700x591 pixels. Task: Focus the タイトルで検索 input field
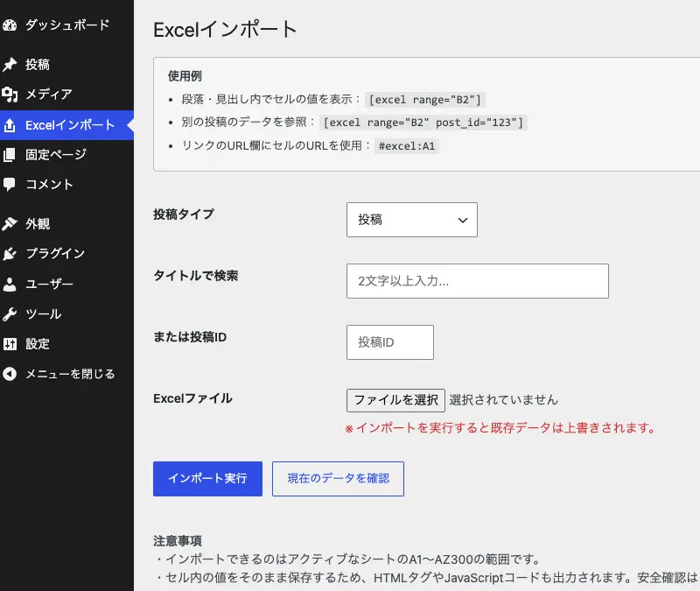[x=477, y=281]
